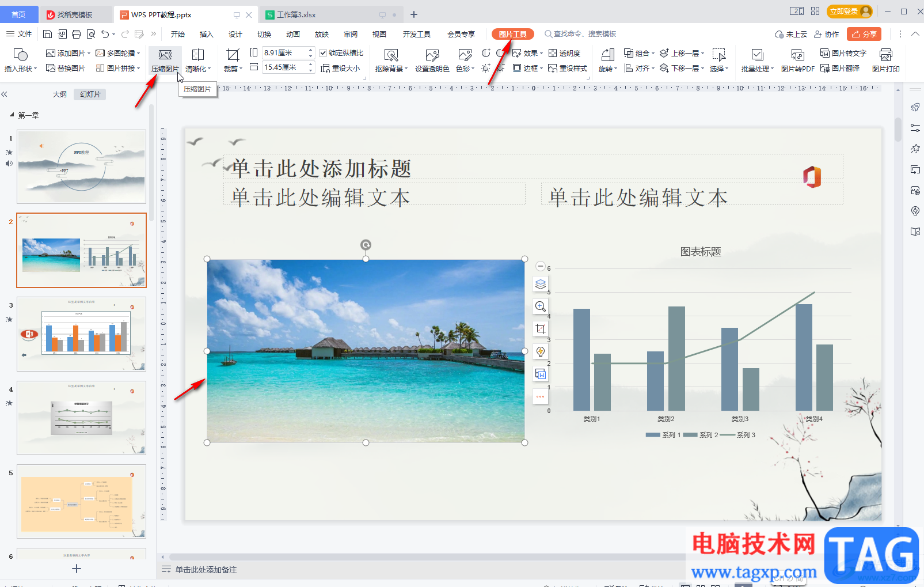
Task: Open Effects (效果) dropdown
Action: point(527,53)
